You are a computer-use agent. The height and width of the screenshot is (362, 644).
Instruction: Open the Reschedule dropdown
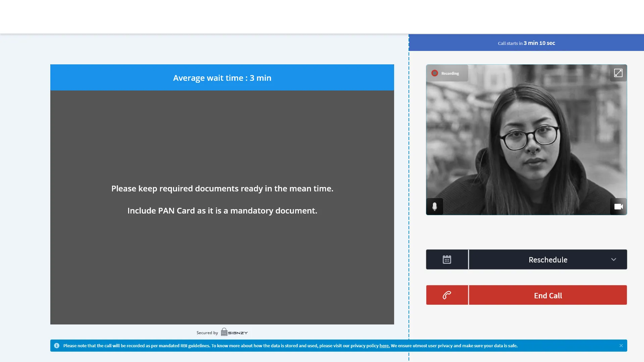click(548, 260)
